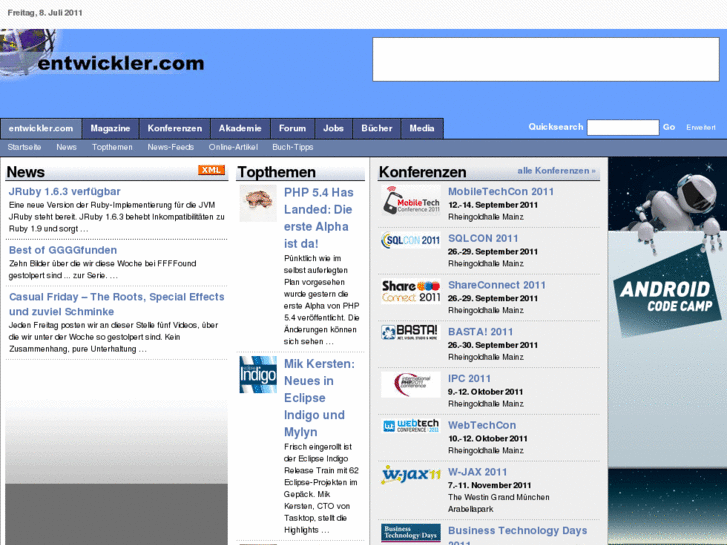This screenshot has width=727, height=545.
Task: Click the Topthemen section heading
Action: point(276,172)
